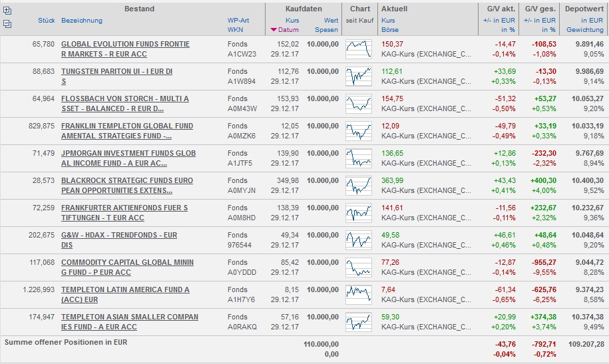The width and height of the screenshot is (609, 364).
Task: Select WKN A1CW23 cell
Action: 242,54
